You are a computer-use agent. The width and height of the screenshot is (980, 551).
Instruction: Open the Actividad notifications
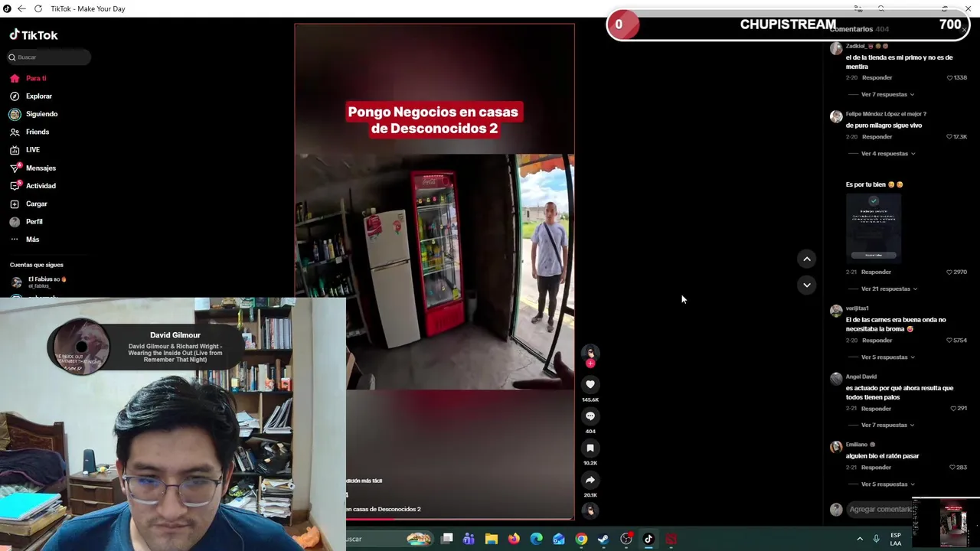33,186
